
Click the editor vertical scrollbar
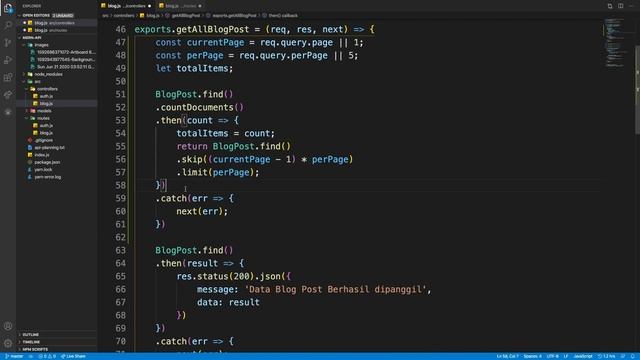pos(637,90)
